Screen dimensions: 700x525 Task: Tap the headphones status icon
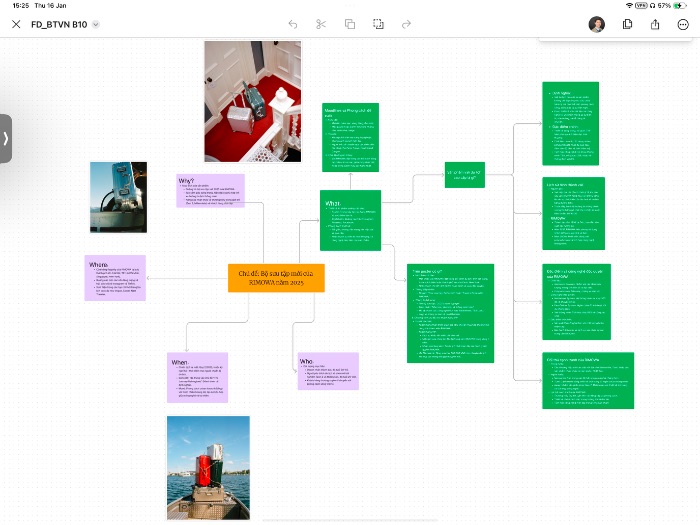tap(652, 5)
